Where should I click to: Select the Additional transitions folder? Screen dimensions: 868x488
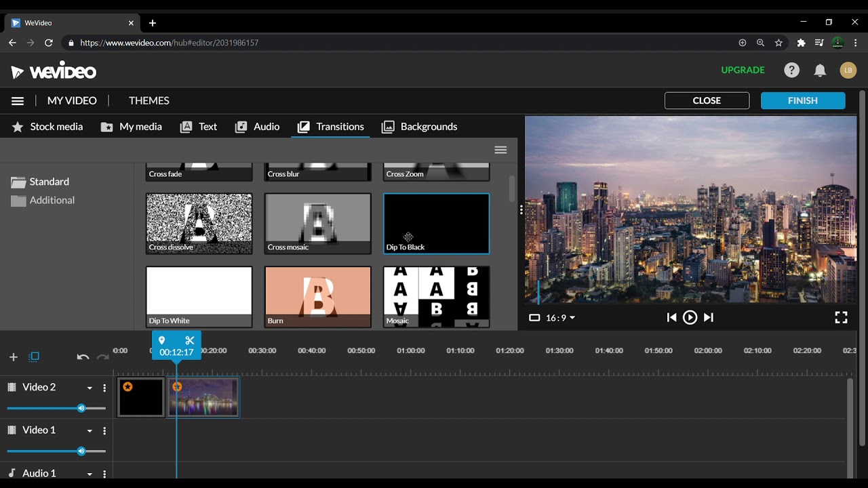[43, 200]
